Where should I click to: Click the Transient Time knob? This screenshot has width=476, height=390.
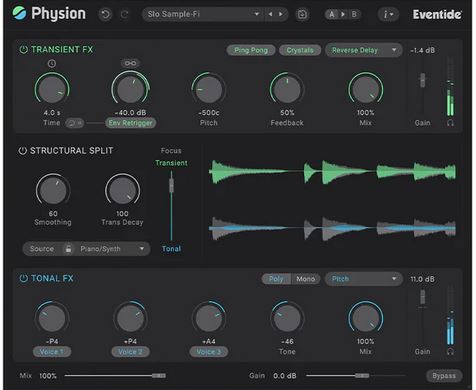(52, 89)
